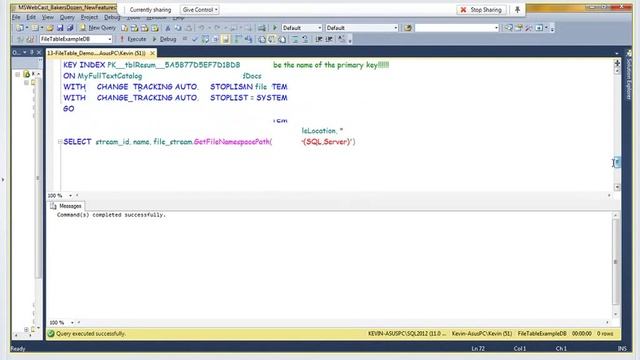Click the Undo icon
Viewport: 640px width, 360px height.
(201, 28)
